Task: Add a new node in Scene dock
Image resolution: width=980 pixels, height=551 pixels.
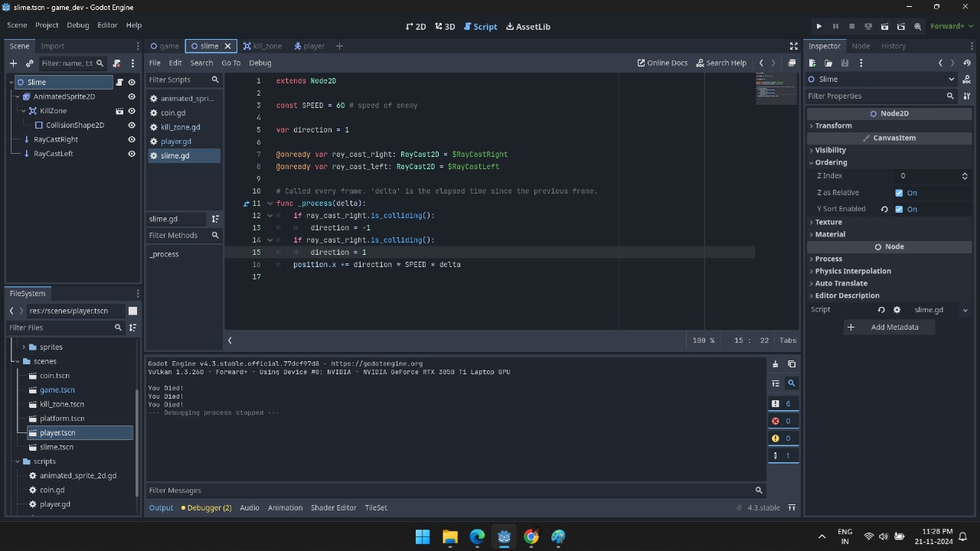Action: pyautogui.click(x=13, y=63)
